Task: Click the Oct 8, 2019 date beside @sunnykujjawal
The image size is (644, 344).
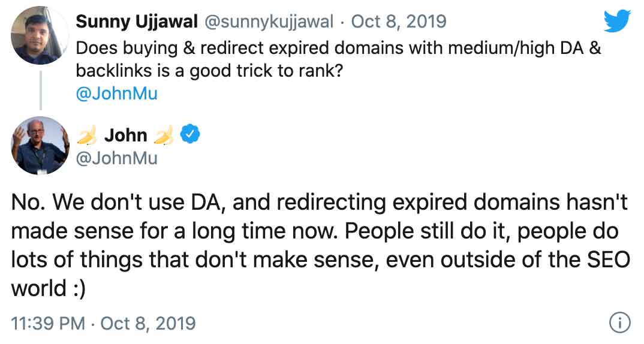Action: click(399, 22)
